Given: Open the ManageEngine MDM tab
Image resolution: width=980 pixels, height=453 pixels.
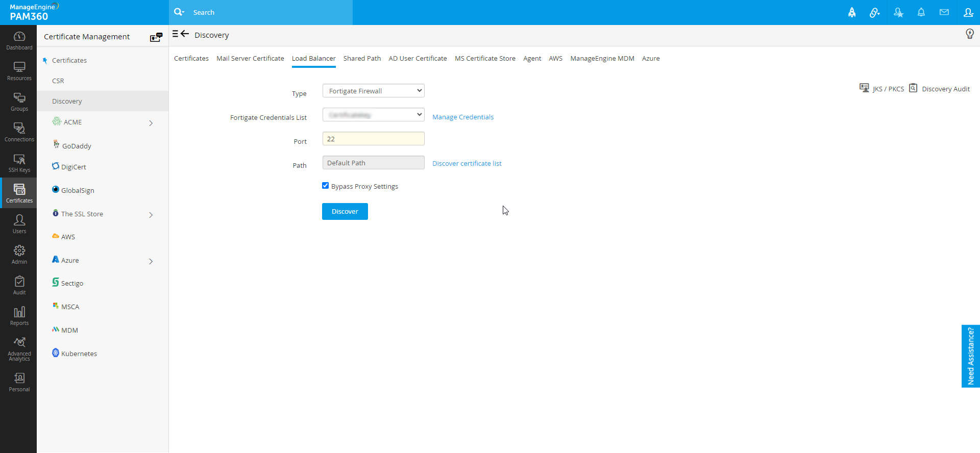Looking at the screenshot, I should click(602, 59).
